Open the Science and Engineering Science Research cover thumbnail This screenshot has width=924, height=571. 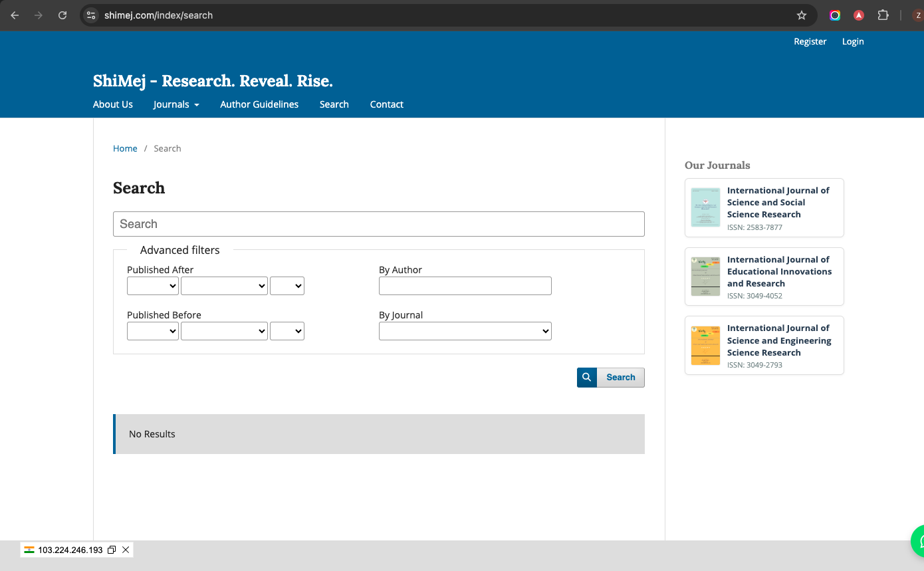[x=705, y=346]
